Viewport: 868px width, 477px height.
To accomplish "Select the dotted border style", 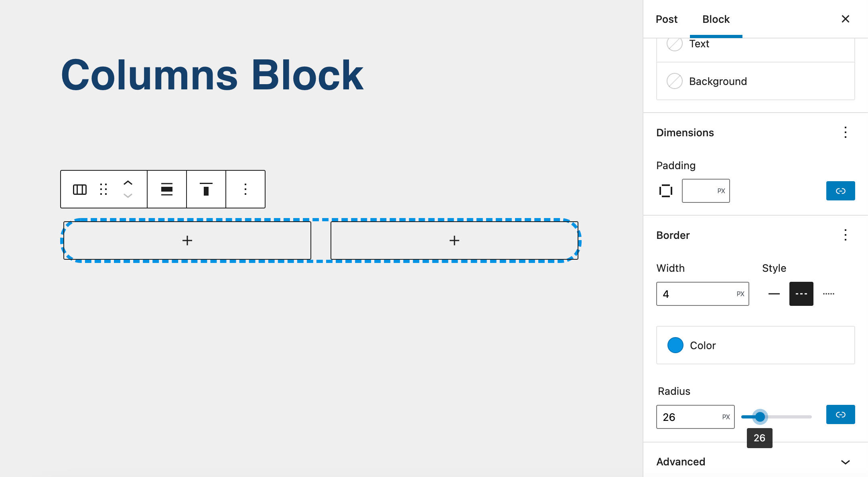I will (828, 293).
